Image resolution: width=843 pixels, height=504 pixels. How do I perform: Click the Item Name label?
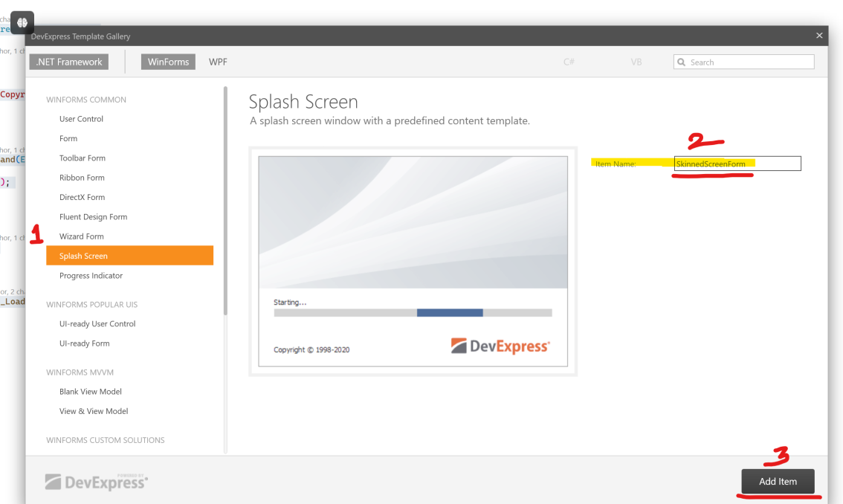616,164
